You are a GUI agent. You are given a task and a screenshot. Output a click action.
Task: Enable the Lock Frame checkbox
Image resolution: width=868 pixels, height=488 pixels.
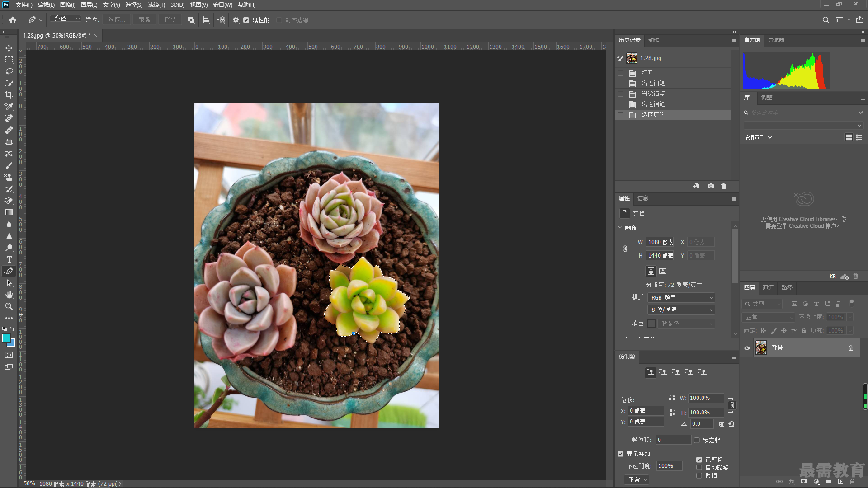pos(697,441)
